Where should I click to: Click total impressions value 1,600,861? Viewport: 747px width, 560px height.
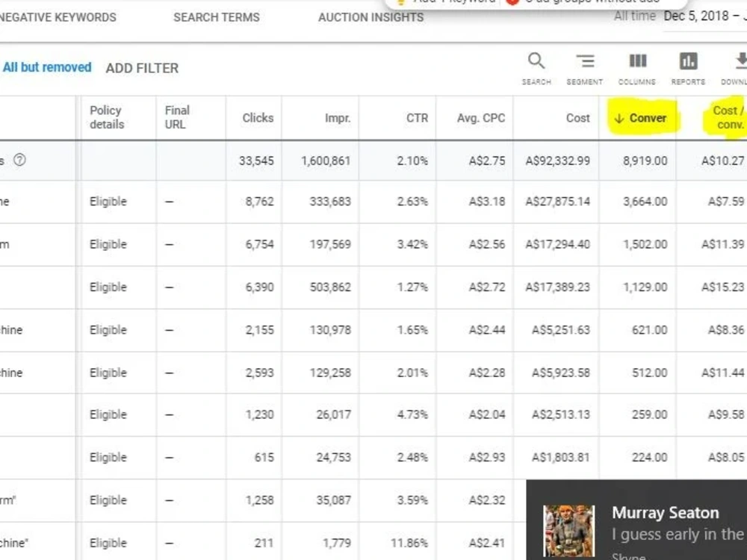coord(326,161)
